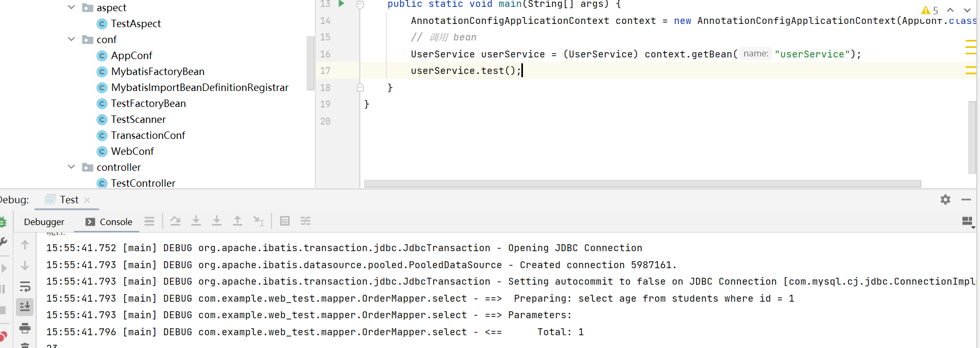Toggle scroll to end of console
This screenshot has height=348, width=980.
(25, 307)
